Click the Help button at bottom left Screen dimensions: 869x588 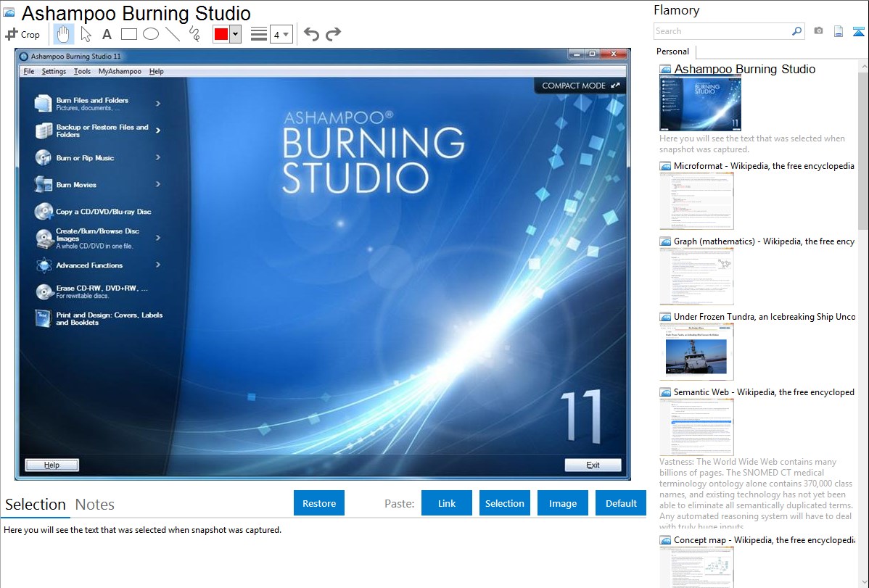tap(52, 465)
